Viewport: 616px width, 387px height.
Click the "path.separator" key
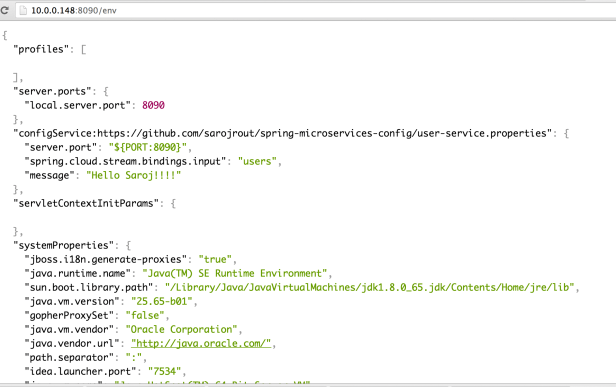[x=69, y=358]
